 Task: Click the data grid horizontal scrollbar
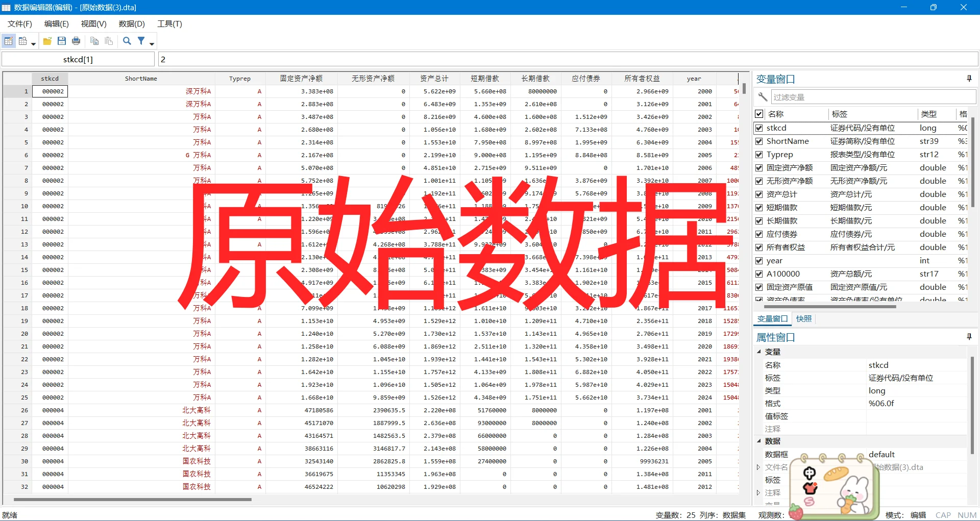pos(133,500)
